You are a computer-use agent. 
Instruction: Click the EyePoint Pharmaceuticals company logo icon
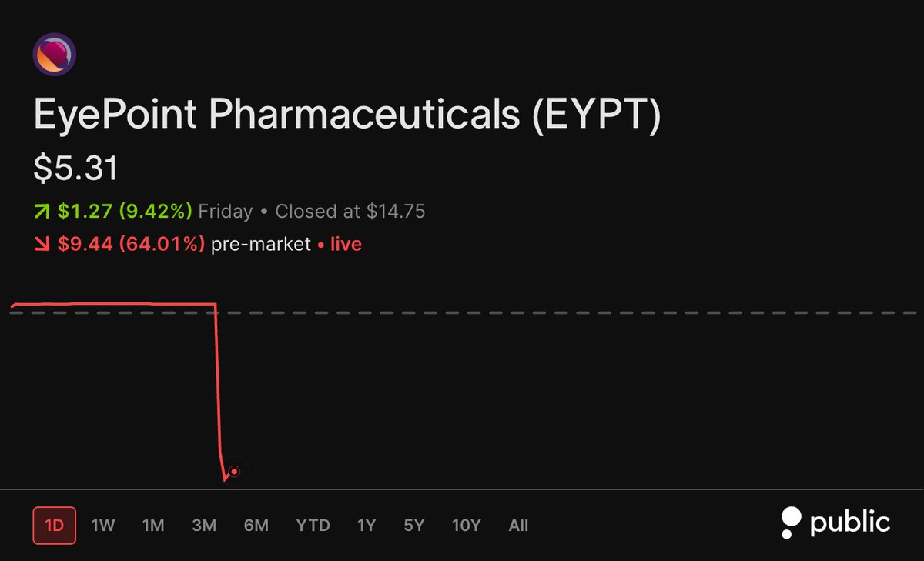[x=54, y=55]
